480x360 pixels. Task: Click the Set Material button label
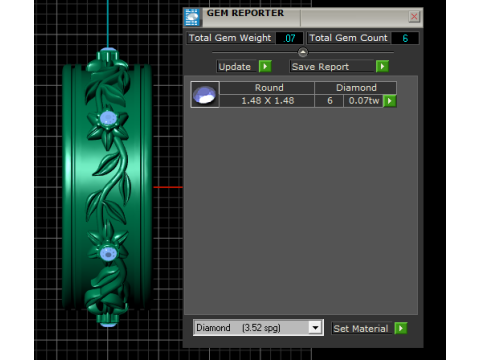pyautogui.click(x=361, y=328)
